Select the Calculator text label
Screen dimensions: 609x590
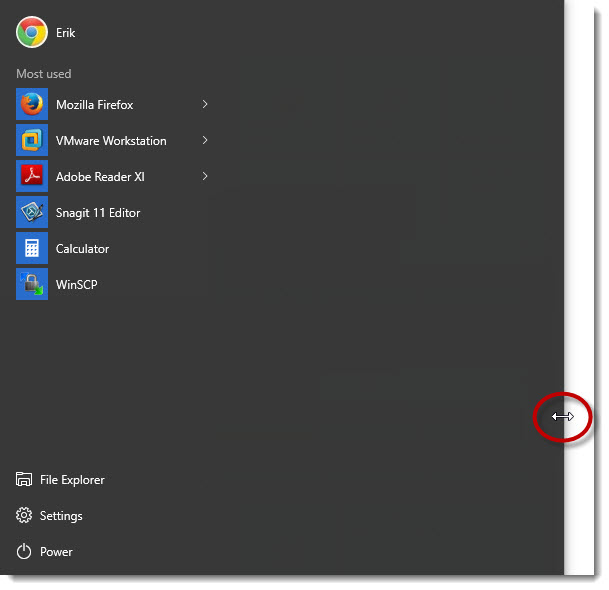(82, 249)
